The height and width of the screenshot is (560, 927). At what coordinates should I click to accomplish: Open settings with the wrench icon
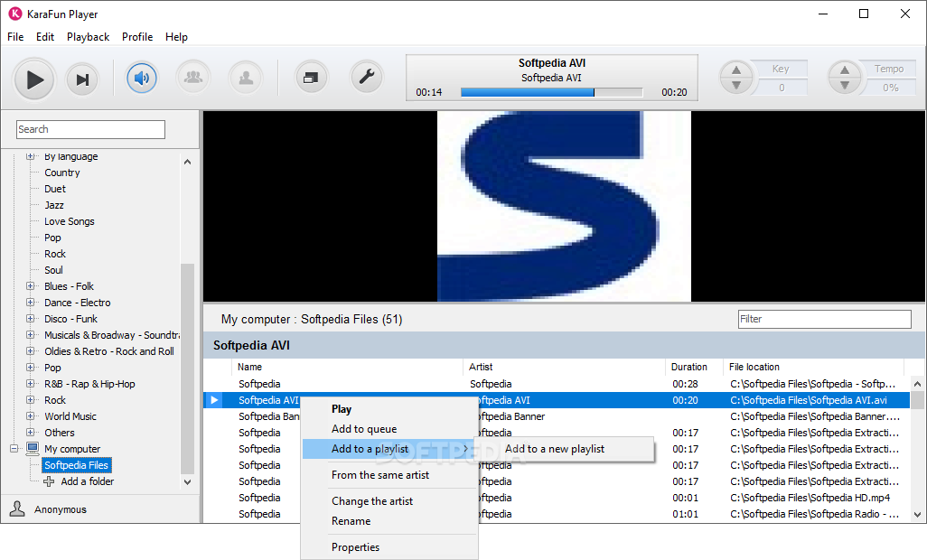pos(367,78)
